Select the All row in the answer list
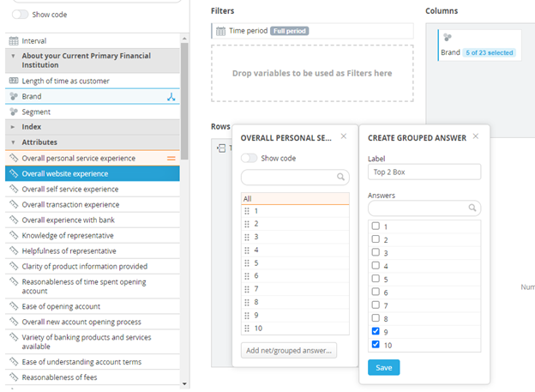Screen dimensions: 535x392 (x=295, y=199)
